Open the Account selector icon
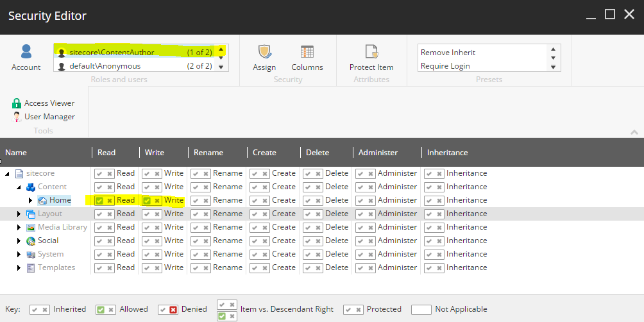Viewport: 644px width, 322px height. pyautogui.click(x=26, y=52)
